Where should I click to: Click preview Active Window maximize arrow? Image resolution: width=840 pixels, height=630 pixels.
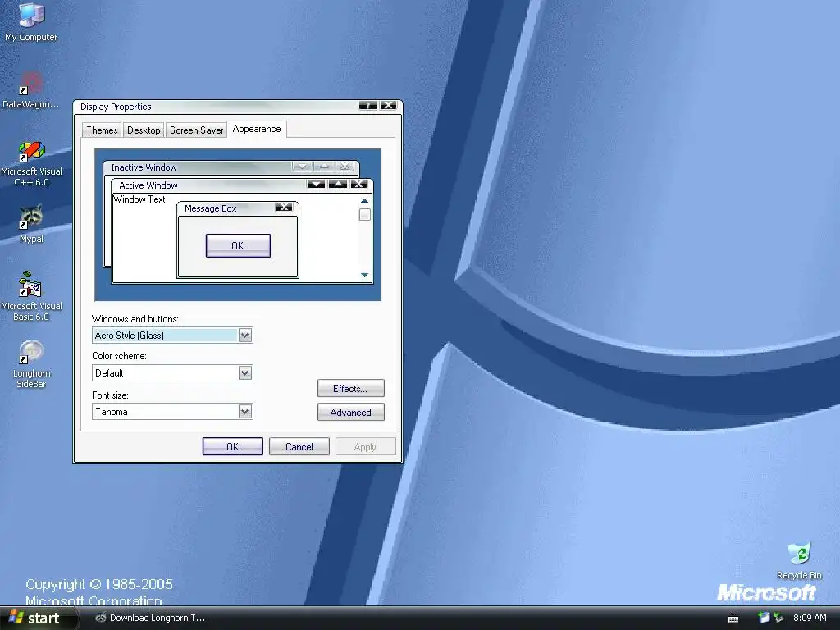[337, 185]
